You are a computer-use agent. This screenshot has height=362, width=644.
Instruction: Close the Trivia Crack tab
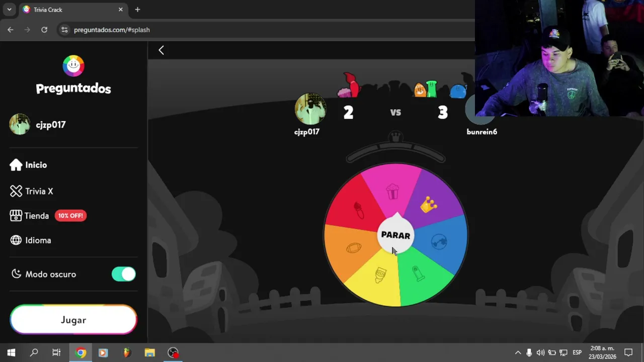[x=120, y=10]
